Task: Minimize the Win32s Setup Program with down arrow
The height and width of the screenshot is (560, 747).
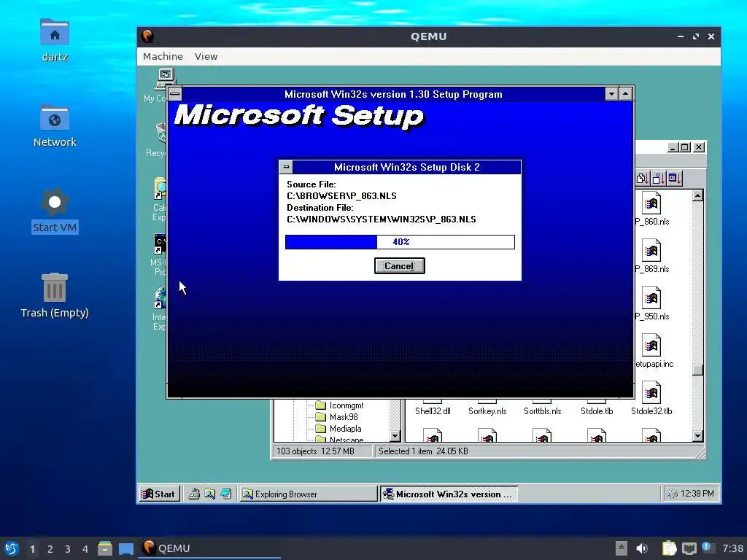Action: [612, 94]
